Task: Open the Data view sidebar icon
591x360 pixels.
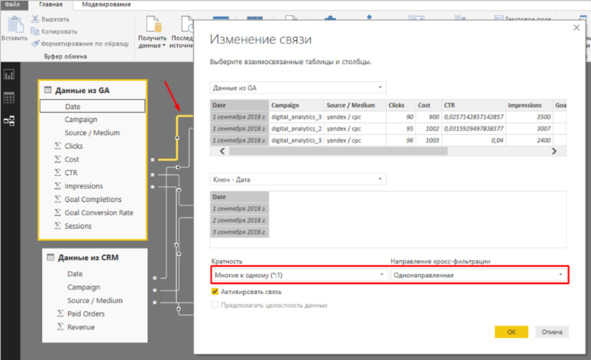Action: (x=9, y=98)
